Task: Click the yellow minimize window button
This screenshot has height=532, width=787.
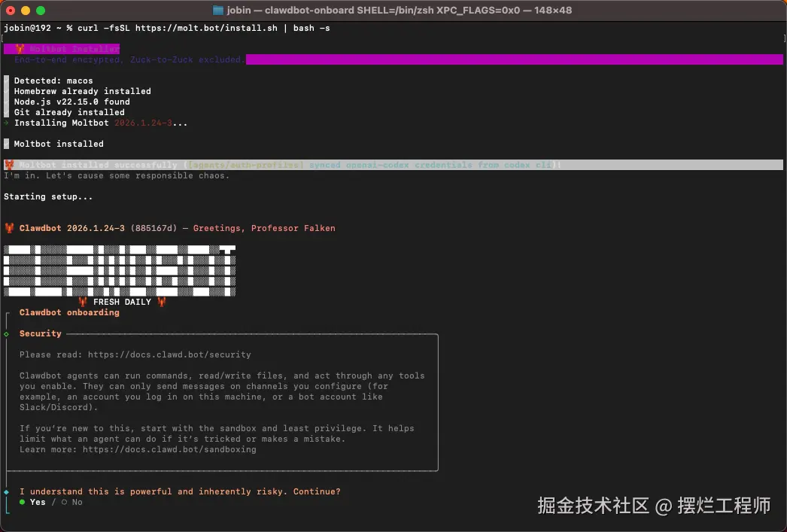Action: pyautogui.click(x=26, y=10)
